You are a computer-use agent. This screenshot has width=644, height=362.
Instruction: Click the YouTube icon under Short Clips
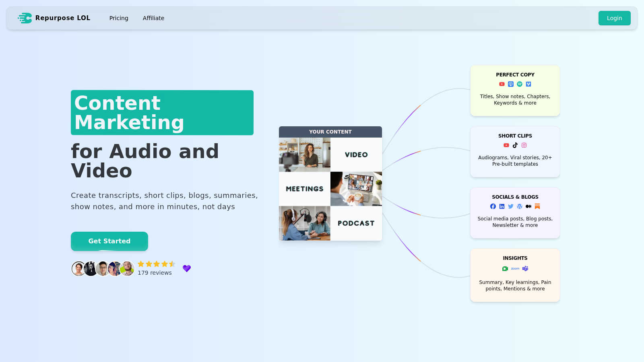pyautogui.click(x=506, y=145)
